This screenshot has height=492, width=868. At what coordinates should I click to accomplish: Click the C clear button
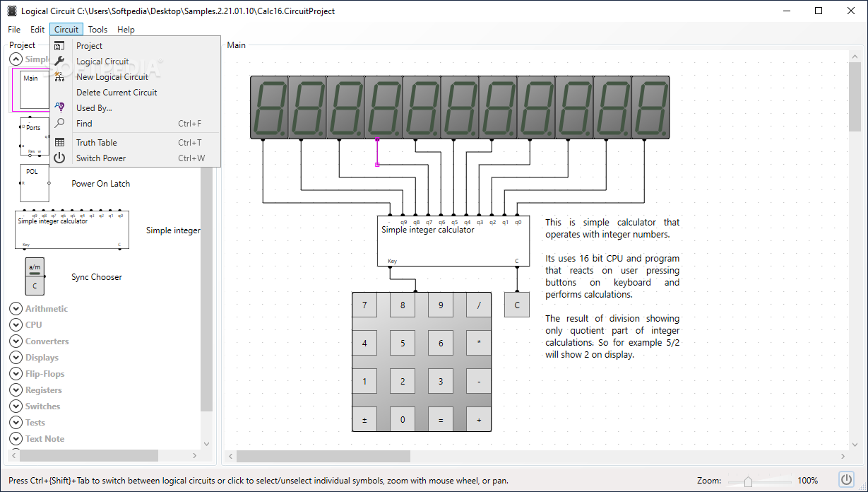[517, 305]
